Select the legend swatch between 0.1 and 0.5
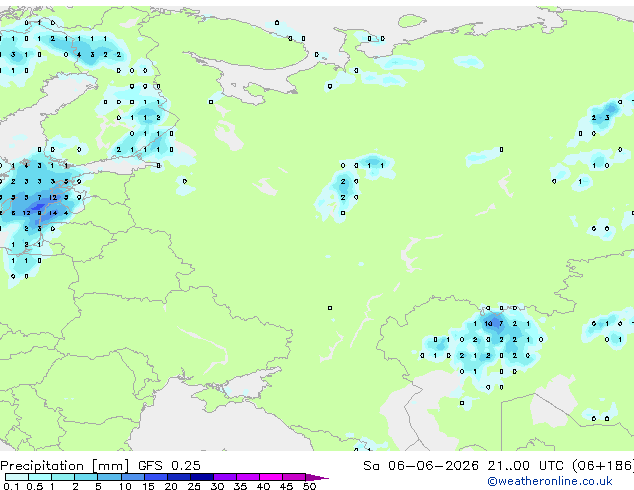634x490 pixels. [17, 477]
